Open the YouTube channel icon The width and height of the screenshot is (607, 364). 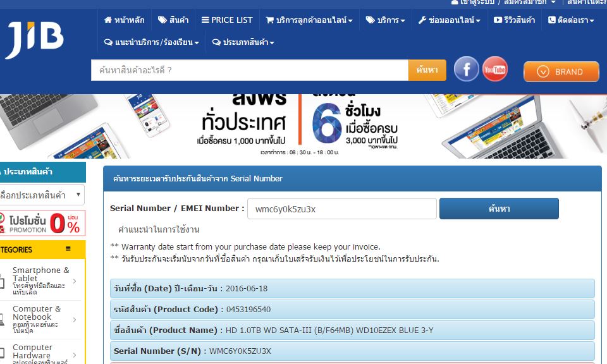pyautogui.click(x=494, y=70)
